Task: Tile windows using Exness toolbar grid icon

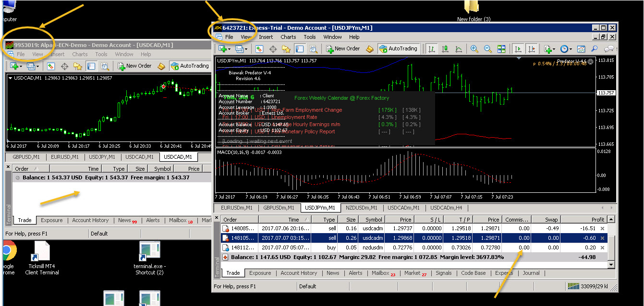Action: (501, 48)
